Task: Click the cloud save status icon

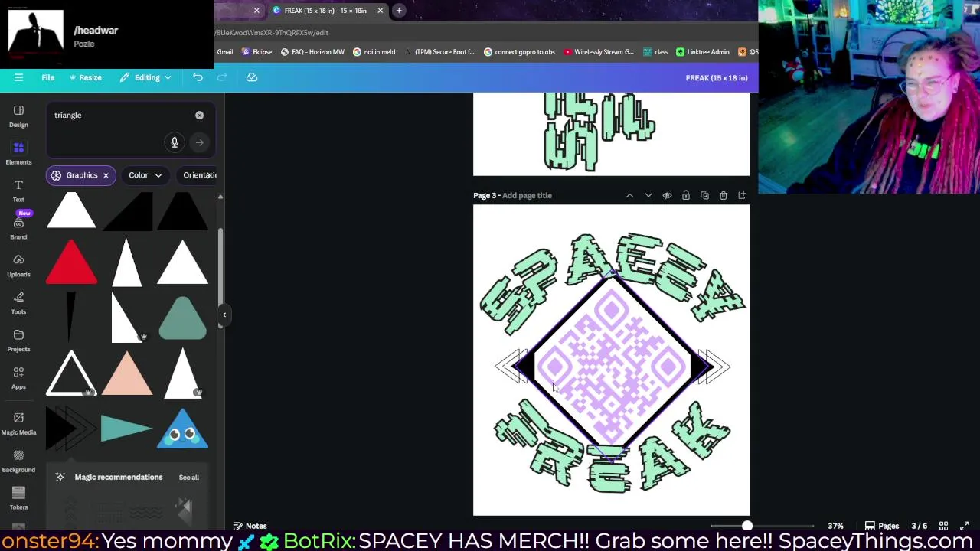Action: [252, 77]
